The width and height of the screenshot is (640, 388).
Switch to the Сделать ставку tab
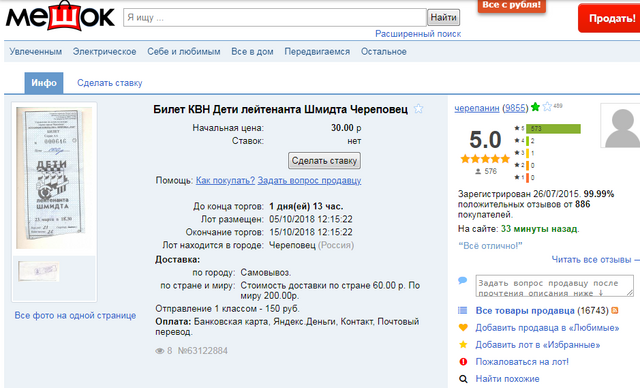click(x=109, y=83)
